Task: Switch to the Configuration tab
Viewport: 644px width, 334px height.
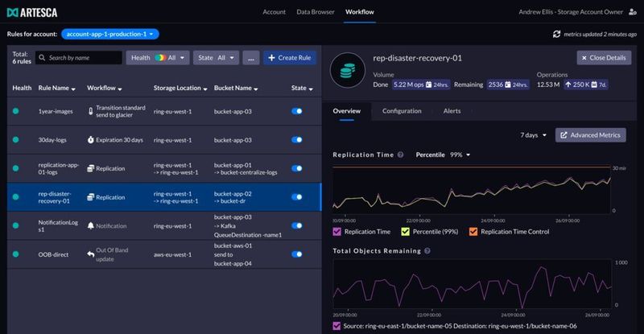Action: (402, 111)
